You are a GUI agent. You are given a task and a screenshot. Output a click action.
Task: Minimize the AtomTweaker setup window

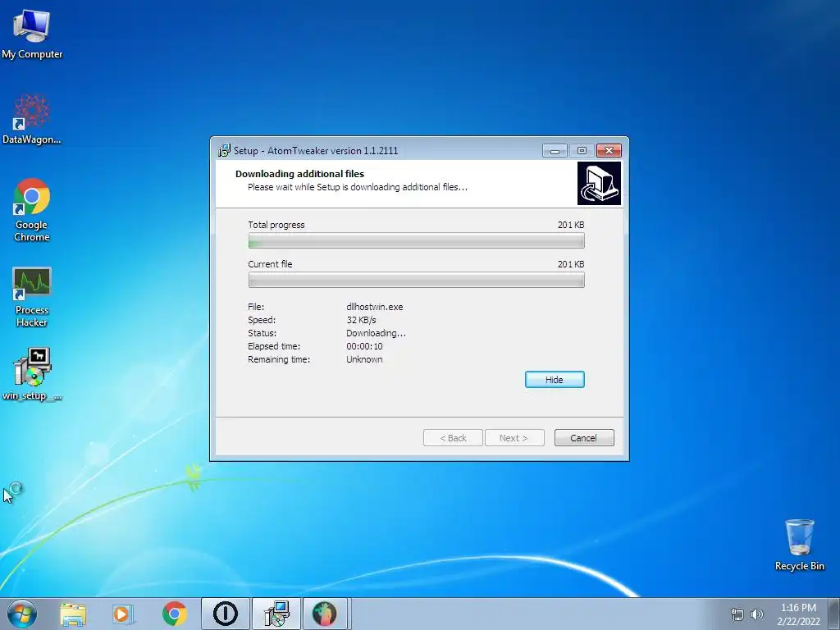tap(555, 151)
